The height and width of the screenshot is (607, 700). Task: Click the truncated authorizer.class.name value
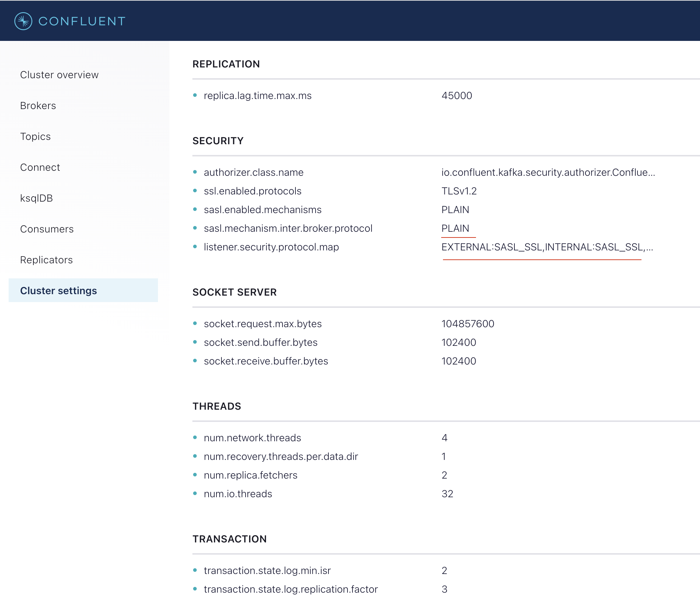(x=548, y=172)
